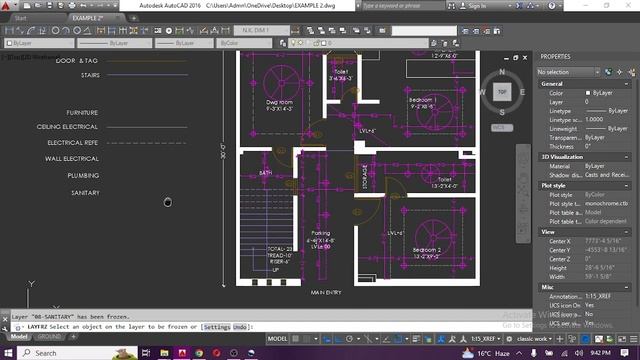Open the Dimension Style manager icon

[295, 31]
